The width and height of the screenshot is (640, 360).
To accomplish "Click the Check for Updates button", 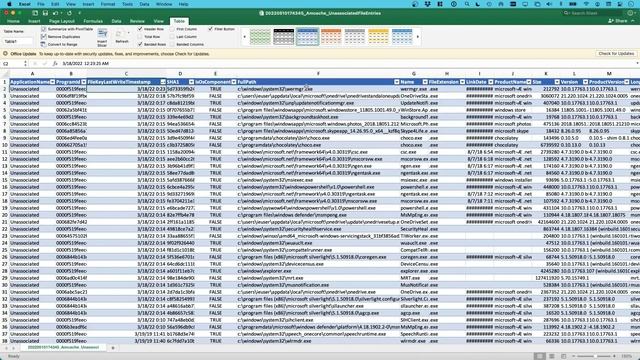I will click(616, 53).
